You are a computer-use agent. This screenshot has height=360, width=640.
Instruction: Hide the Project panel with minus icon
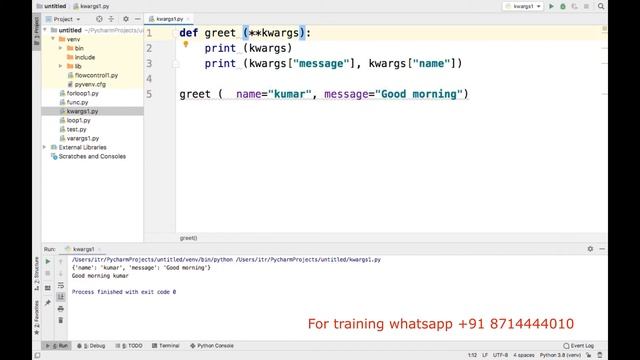(x=138, y=19)
